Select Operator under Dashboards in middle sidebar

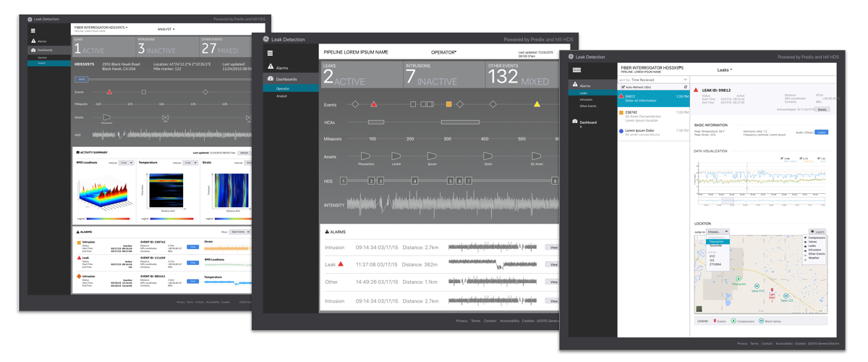point(282,88)
